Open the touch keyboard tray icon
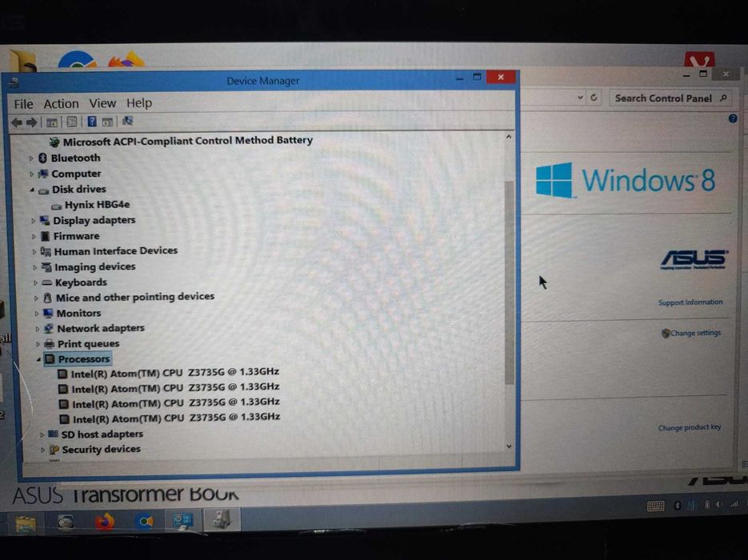This screenshot has width=748, height=560. [x=655, y=506]
